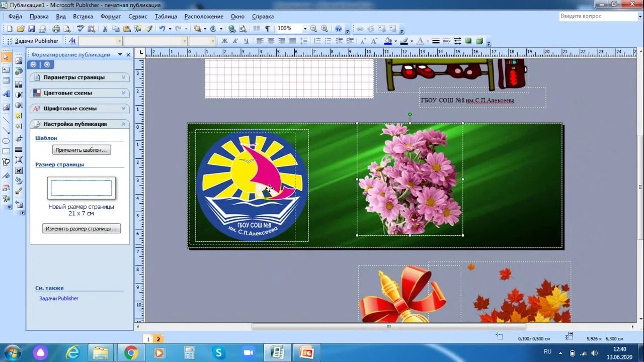Align text right

click(282, 41)
